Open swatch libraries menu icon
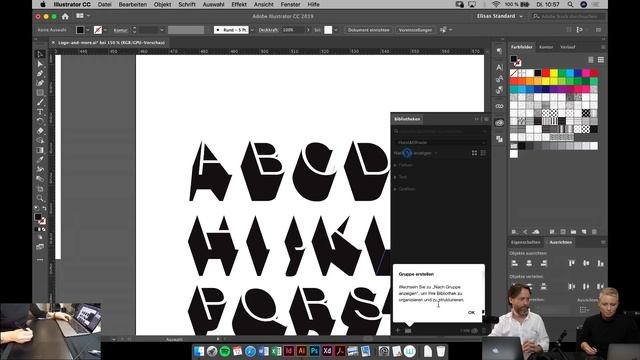The height and width of the screenshot is (360, 640). tap(514, 231)
